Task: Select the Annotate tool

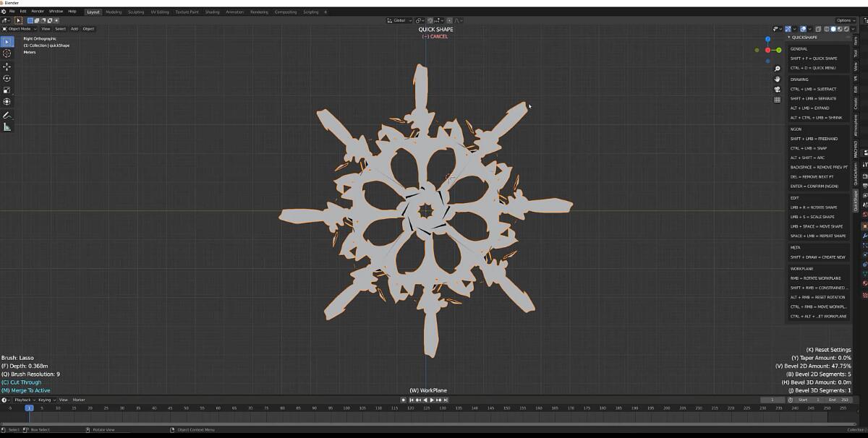Action: [x=7, y=115]
